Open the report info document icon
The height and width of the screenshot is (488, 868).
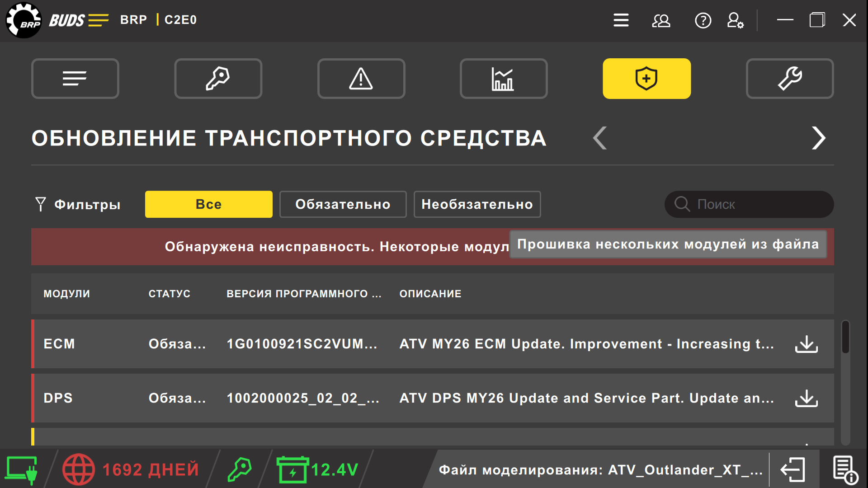coord(845,470)
